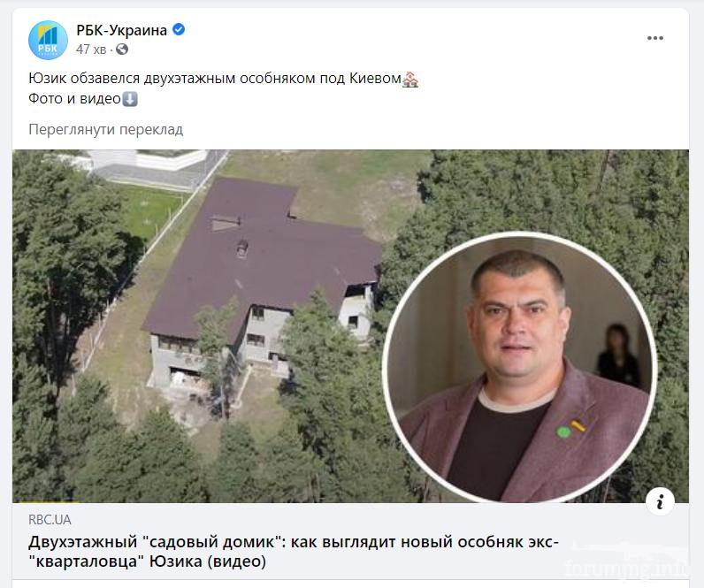
Task: Click the house emoji in post text
Action: pos(409,79)
